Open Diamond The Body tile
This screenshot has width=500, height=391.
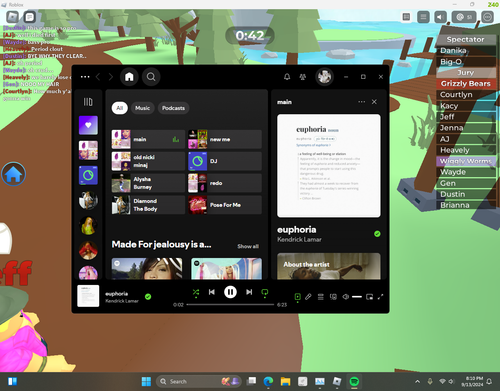pos(148,205)
